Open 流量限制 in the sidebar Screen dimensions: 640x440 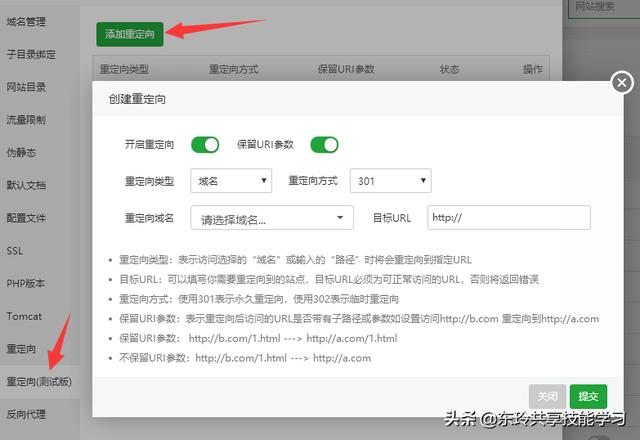coord(26,120)
